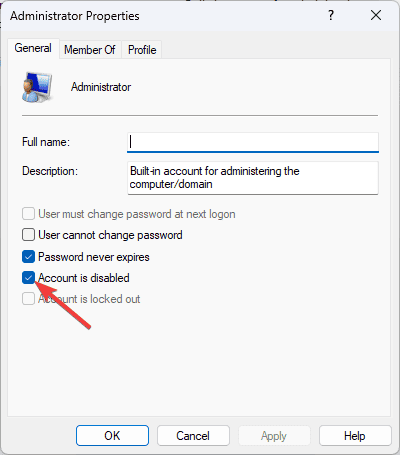Image resolution: width=400 pixels, height=455 pixels.
Task: Toggle Account is locked out checkbox
Action: point(28,299)
